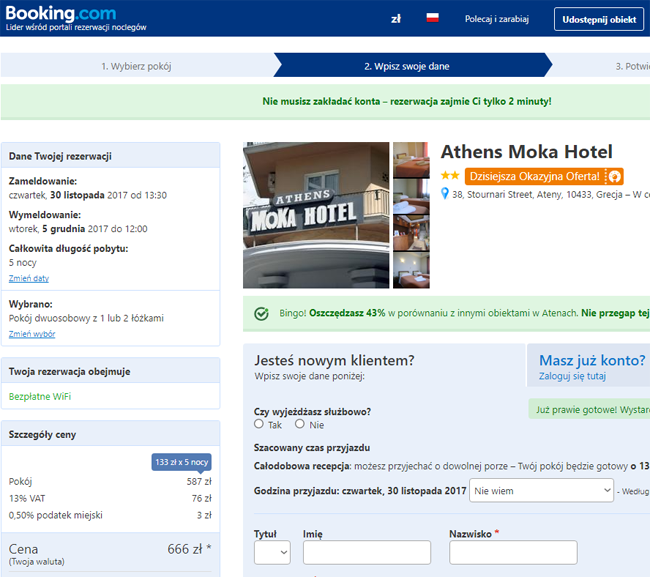This screenshot has height=577, width=650.
Task: Click step 2 Wpisz swoje dane
Action: click(407, 66)
